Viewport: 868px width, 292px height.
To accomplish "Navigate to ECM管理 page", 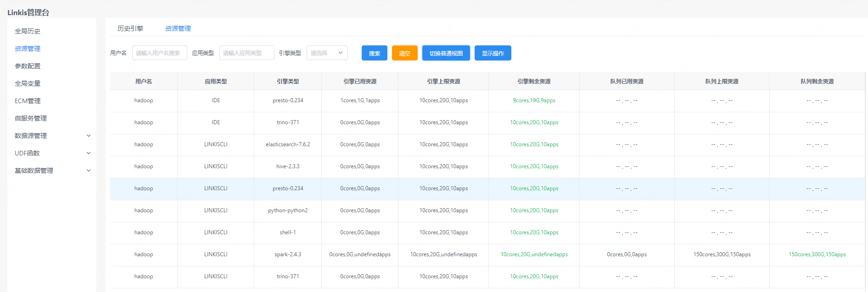I will pyautogui.click(x=28, y=101).
